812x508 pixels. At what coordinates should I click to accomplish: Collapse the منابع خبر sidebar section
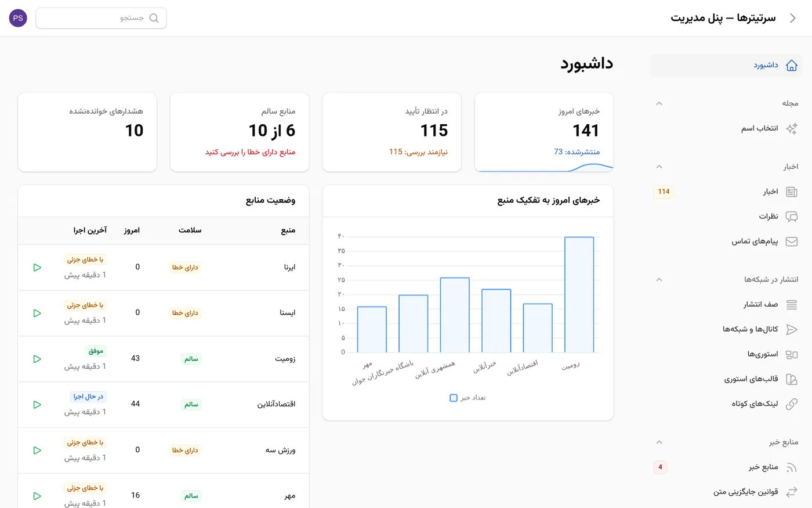(x=659, y=442)
